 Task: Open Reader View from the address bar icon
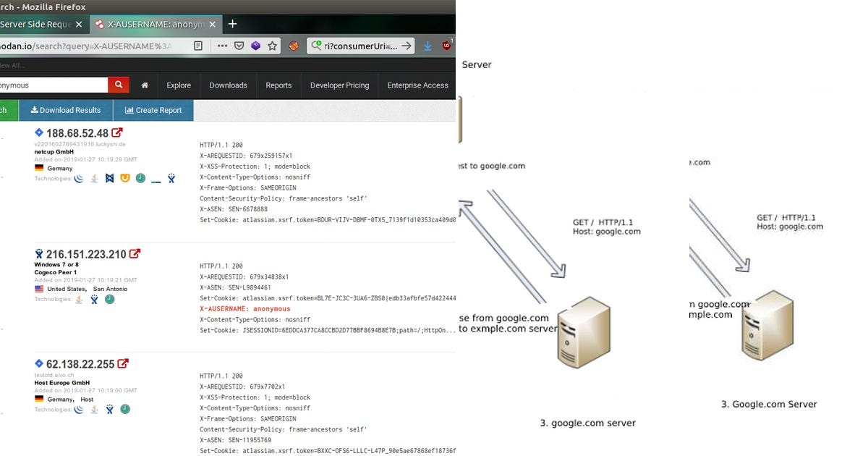tap(197, 45)
